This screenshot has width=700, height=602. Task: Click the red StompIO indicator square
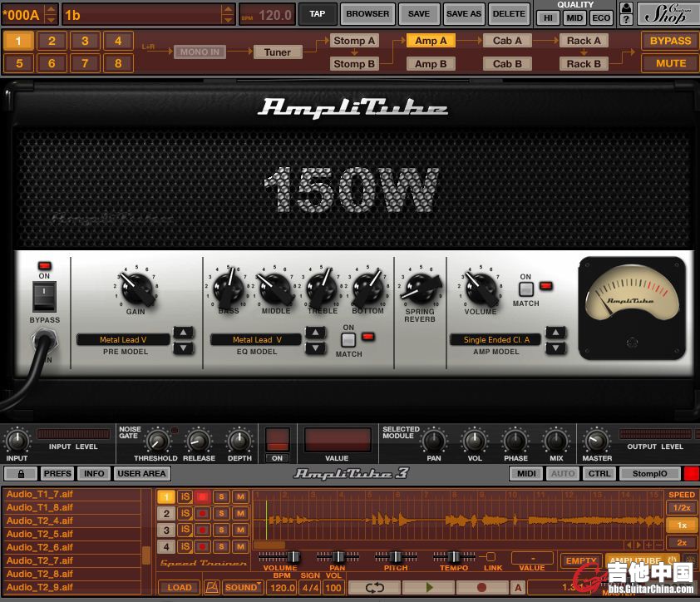point(691,473)
